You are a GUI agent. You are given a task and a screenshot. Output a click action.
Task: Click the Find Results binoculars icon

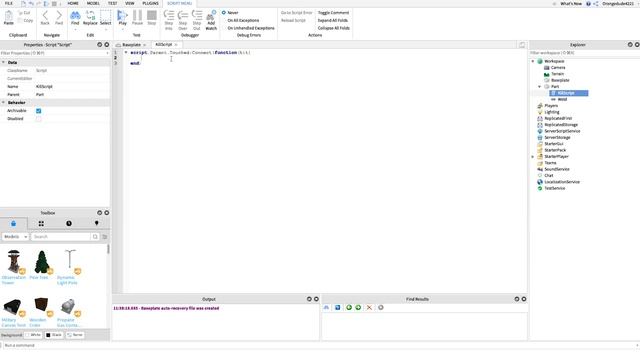tap(326, 307)
